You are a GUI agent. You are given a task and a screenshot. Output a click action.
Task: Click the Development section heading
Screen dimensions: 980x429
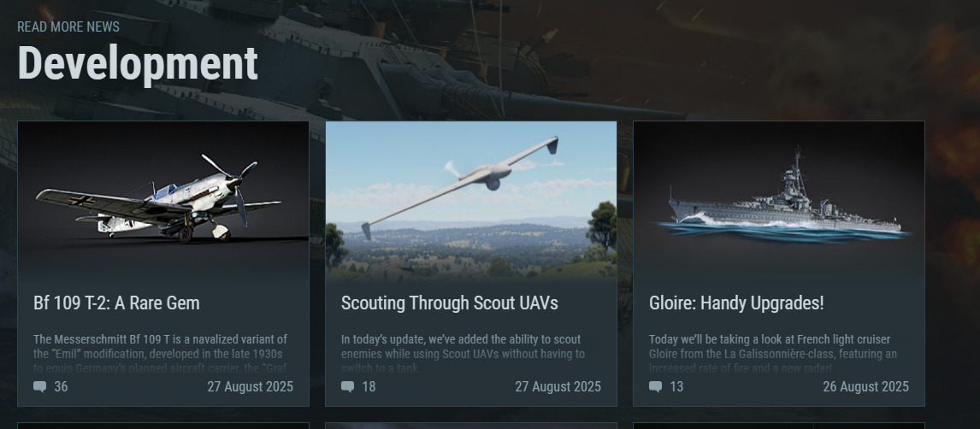tap(138, 63)
